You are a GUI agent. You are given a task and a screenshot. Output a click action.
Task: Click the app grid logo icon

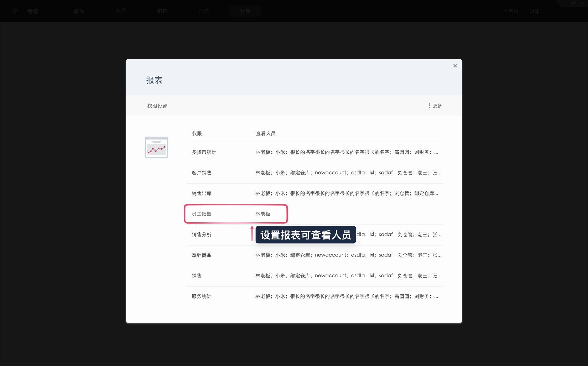pos(15,11)
